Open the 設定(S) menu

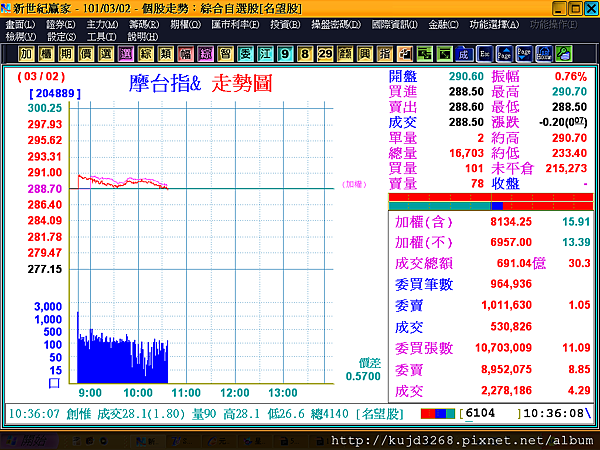click(x=62, y=37)
